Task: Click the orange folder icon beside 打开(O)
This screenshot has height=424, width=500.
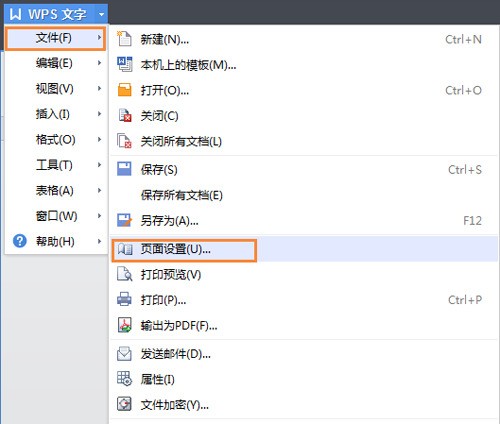Action: 125,90
